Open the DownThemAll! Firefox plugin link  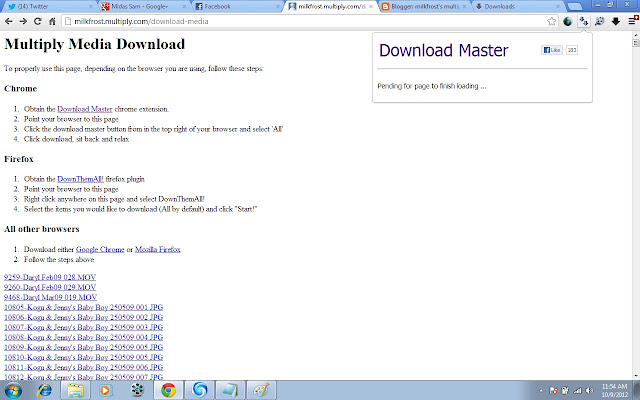pyautogui.click(x=80, y=179)
